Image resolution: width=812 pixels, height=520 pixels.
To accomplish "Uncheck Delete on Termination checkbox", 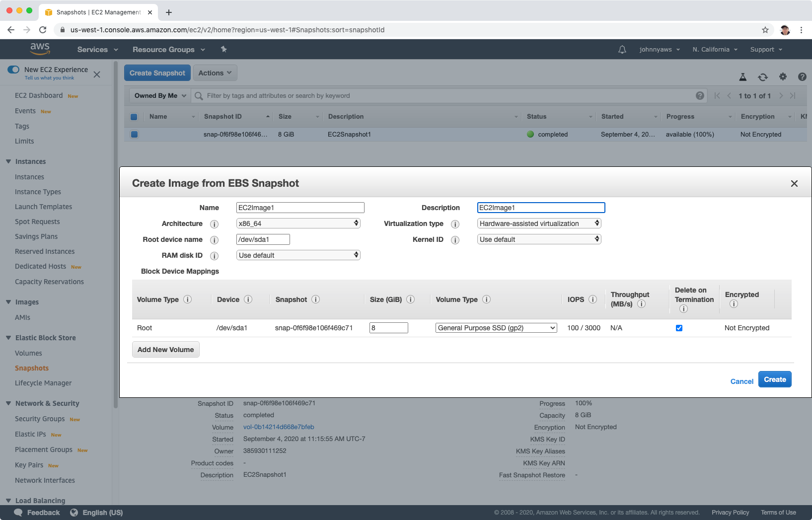I will pos(679,328).
